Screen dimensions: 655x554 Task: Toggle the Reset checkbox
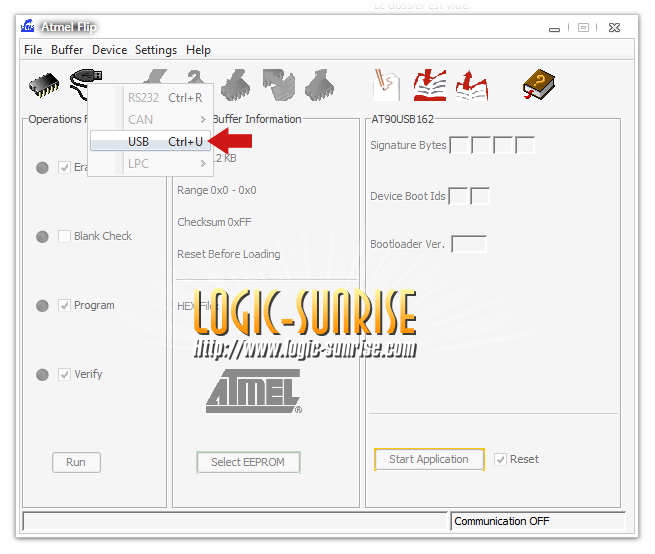[x=500, y=459]
